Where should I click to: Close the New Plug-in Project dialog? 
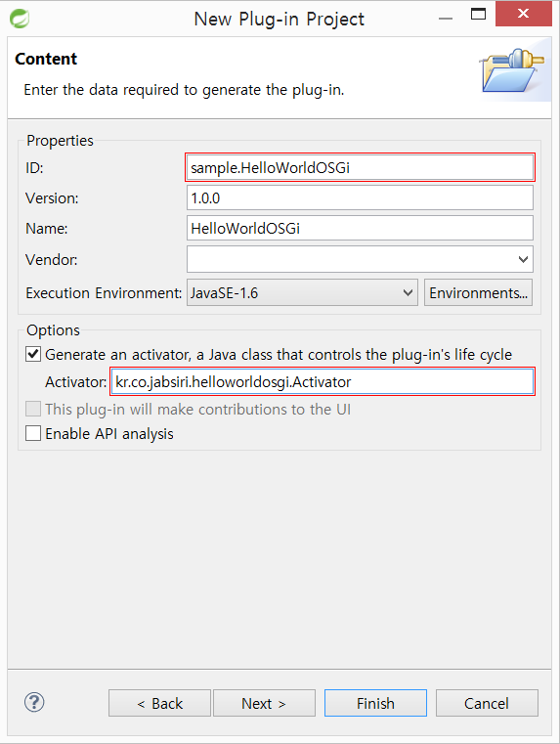[x=524, y=14]
